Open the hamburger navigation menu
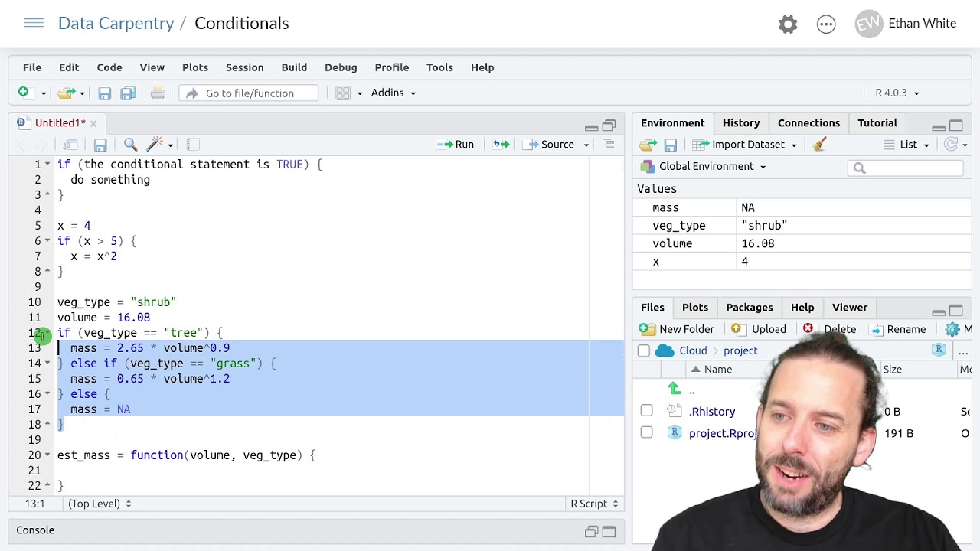Screen dimensions: 980x551 point(34,23)
